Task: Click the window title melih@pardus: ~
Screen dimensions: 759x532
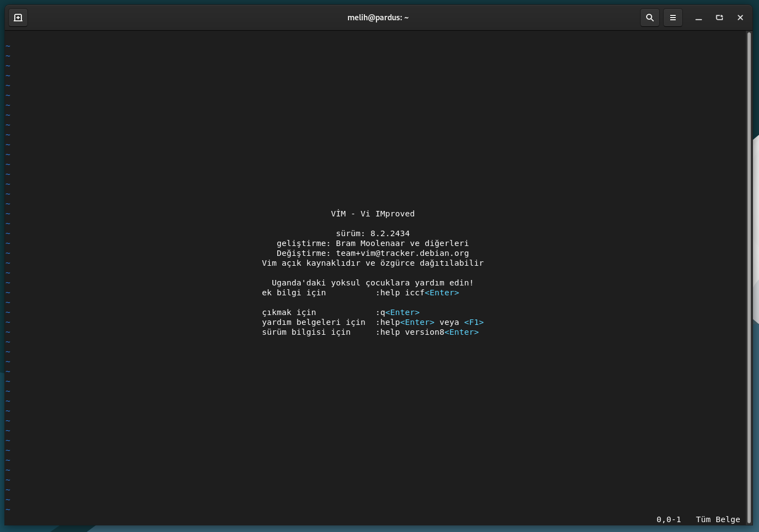Action: [378, 18]
